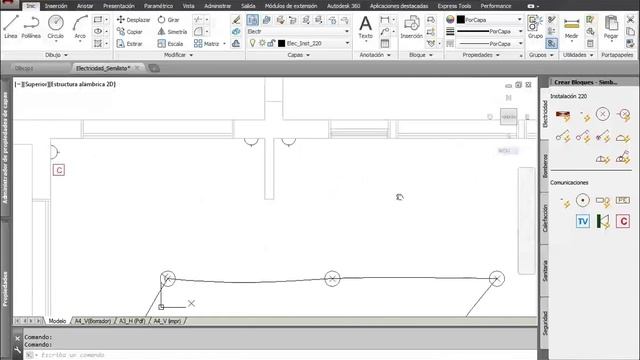Screen dimensions: 640x360
Task: Insert the PE symbol from Comunicaciones
Action: 623,200
